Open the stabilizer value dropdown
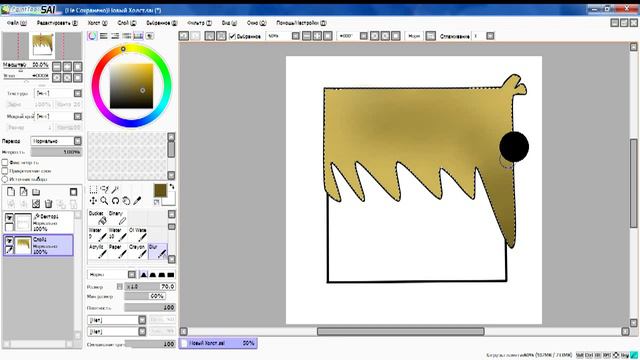 (490, 36)
